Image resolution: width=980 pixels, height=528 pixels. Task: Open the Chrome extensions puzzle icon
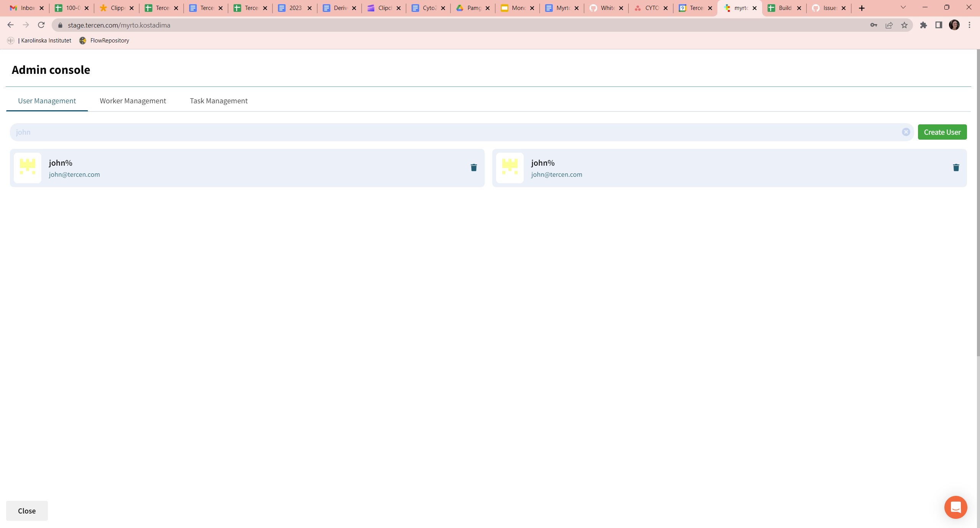click(x=924, y=25)
